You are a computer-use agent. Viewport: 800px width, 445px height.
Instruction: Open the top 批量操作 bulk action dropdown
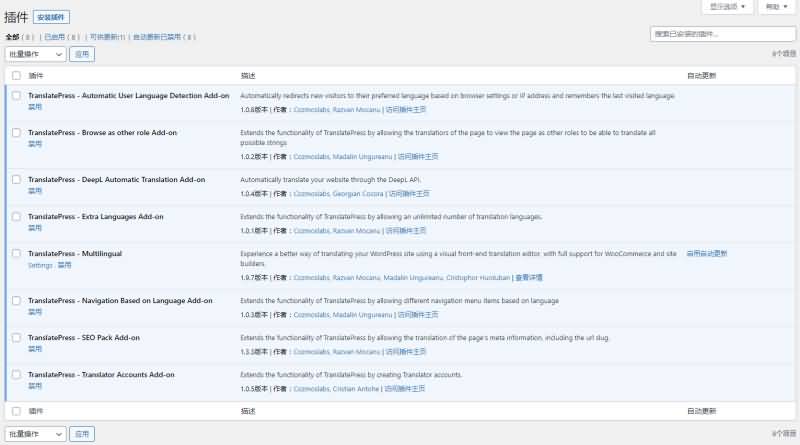click(x=36, y=54)
